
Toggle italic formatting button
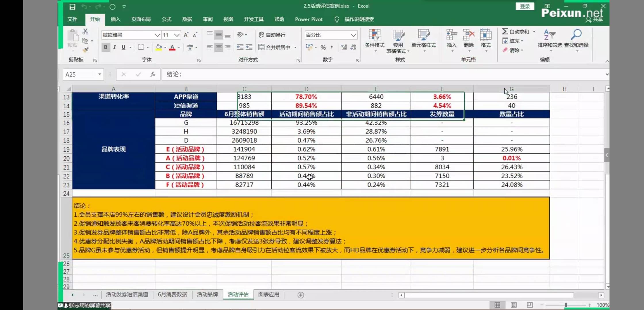tap(114, 47)
